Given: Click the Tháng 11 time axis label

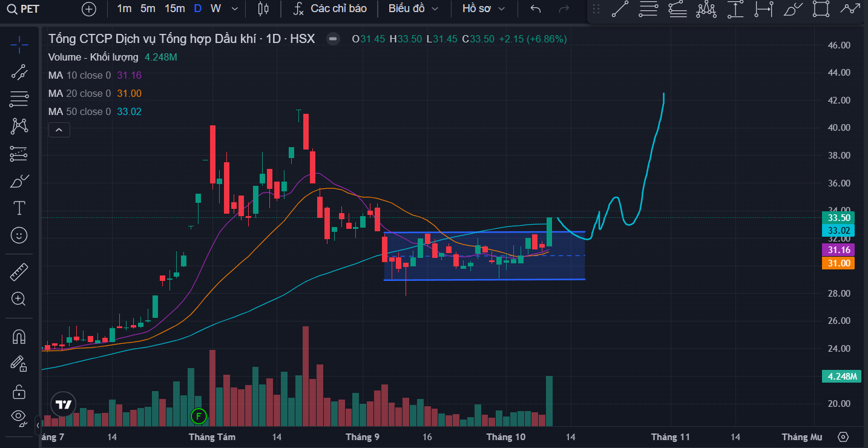Looking at the screenshot, I should click(671, 436).
